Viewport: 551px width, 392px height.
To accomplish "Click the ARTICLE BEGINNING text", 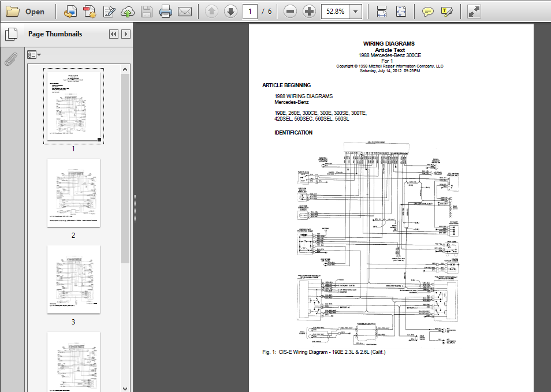I will (286, 85).
